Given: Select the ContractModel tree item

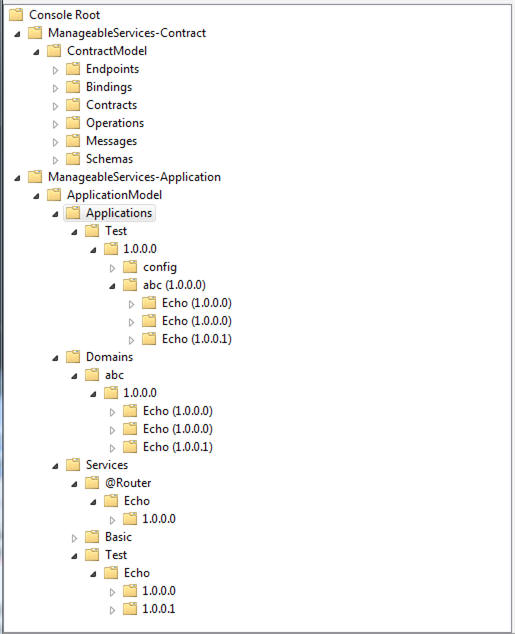Looking at the screenshot, I should 107,51.
